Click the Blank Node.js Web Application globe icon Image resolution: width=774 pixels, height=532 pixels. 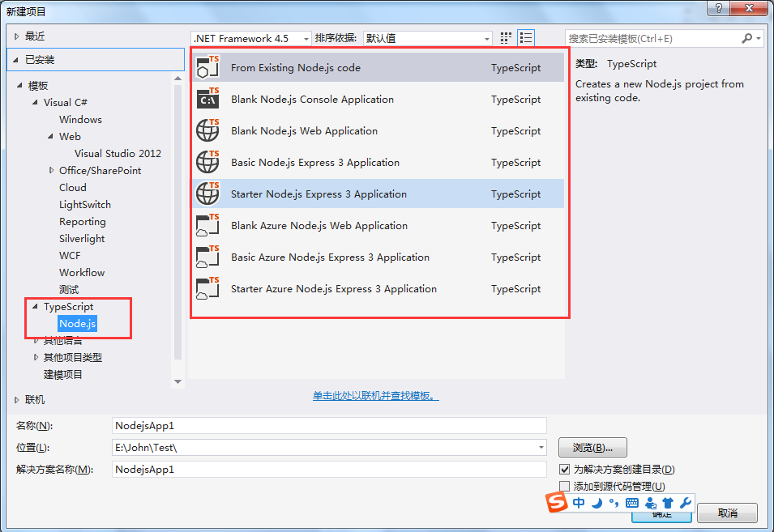208,131
